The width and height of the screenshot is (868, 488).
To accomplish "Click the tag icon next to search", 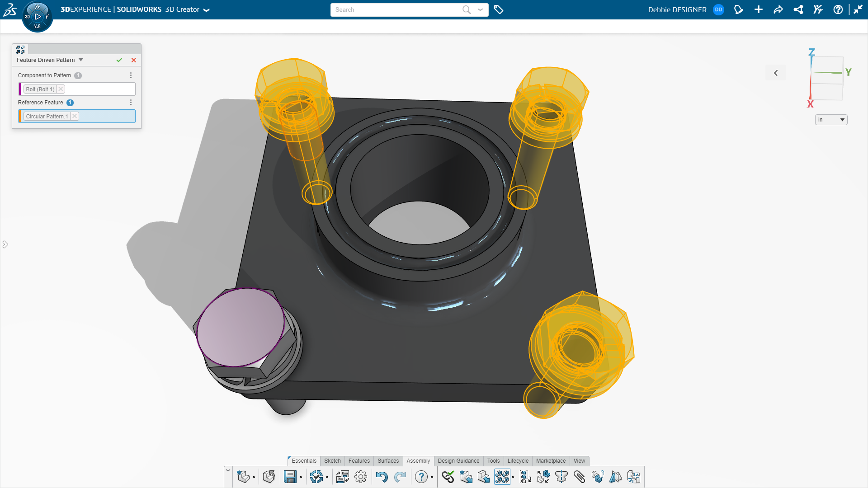I will [498, 9].
